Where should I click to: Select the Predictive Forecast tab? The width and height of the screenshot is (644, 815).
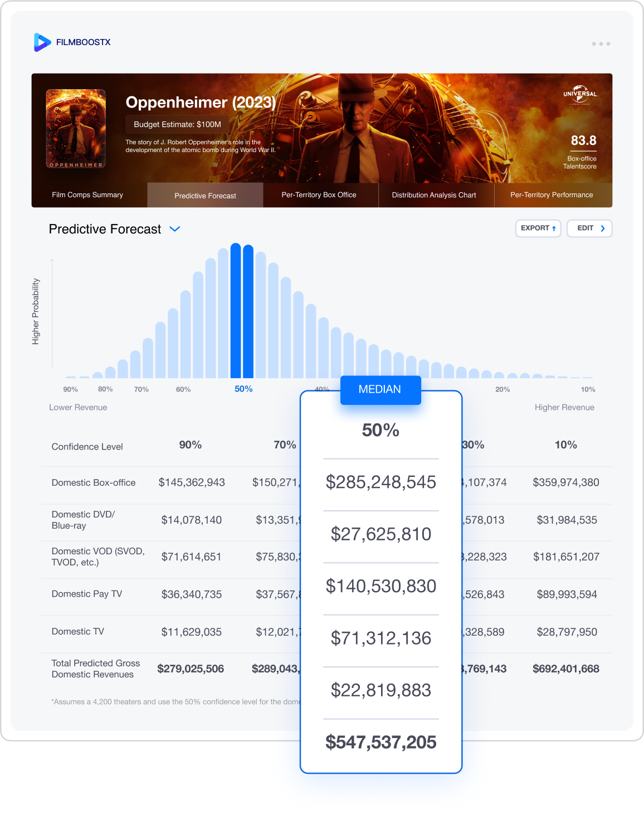pyautogui.click(x=205, y=196)
